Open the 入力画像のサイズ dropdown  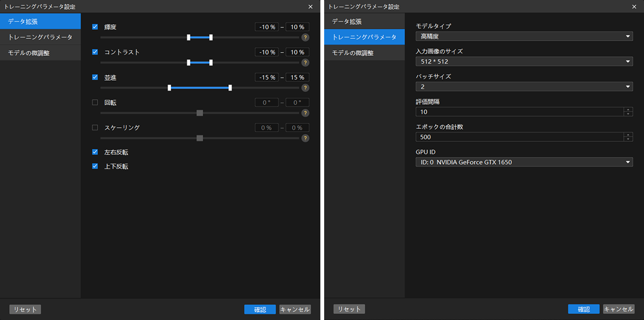524,62
